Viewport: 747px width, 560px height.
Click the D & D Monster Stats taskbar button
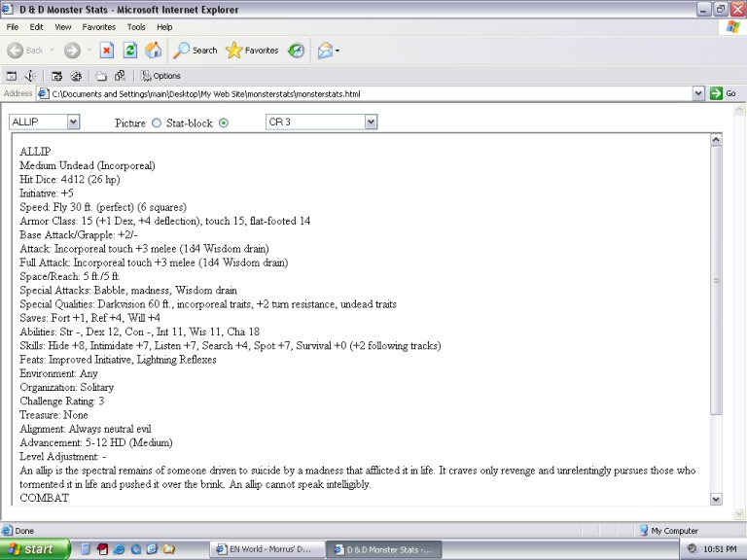point(384,549)
